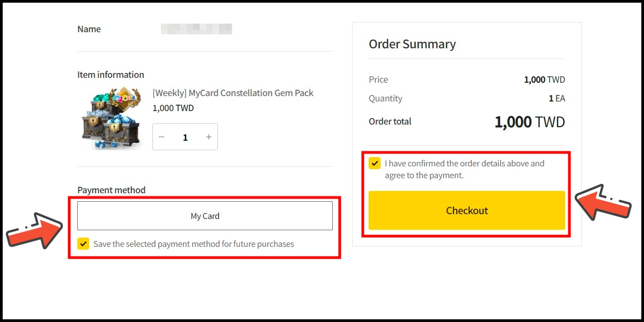Click the blurred Name value
The width and height of the screenshot is (644, 322).
tap(196, 29)
